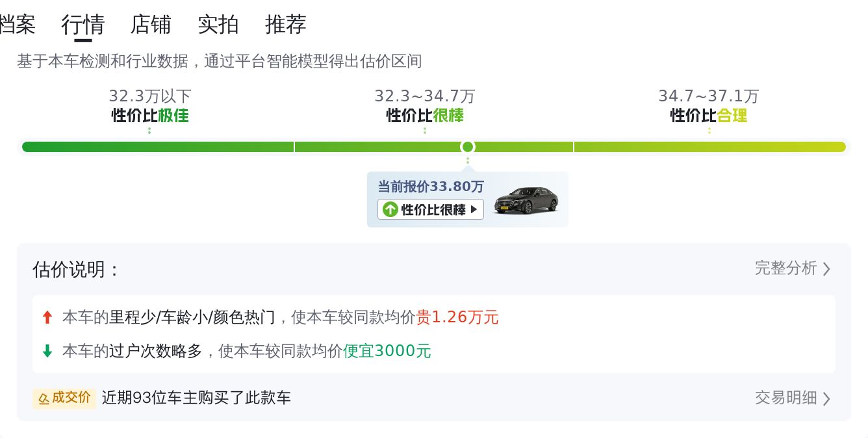The height and width of the screenshot is (438, 868).
Task: Click the price marker on valuation bar
Action: coord(467,147)
